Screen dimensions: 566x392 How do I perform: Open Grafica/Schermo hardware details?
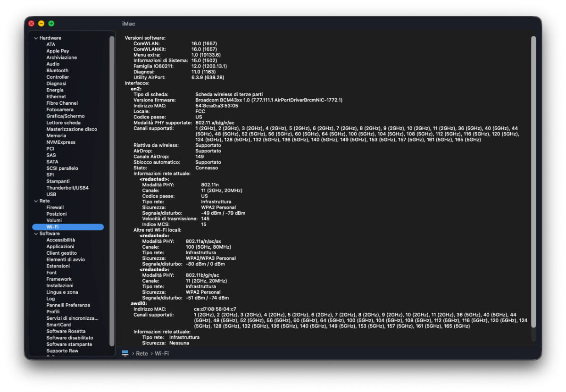pyautogui.click(x=66, y=116)
